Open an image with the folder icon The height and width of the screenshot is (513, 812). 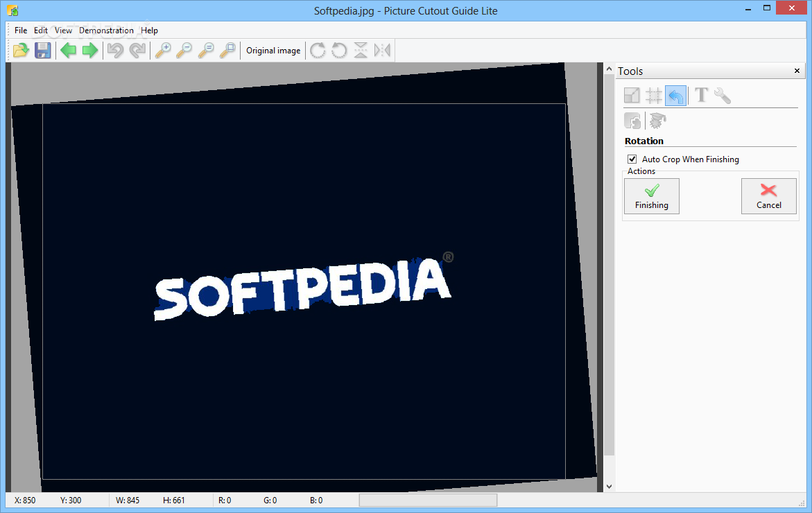tap(21, 50)
